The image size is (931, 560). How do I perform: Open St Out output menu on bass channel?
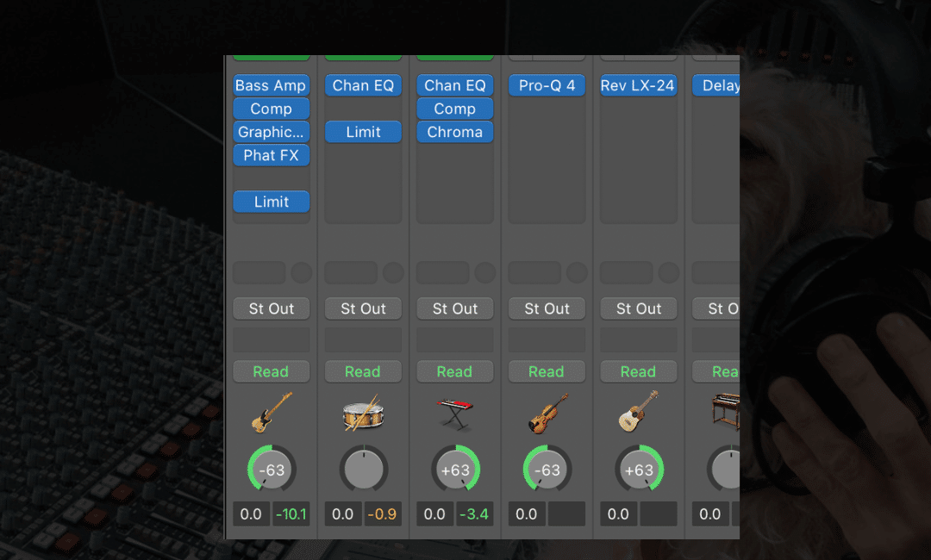click(x=271, y=308)
